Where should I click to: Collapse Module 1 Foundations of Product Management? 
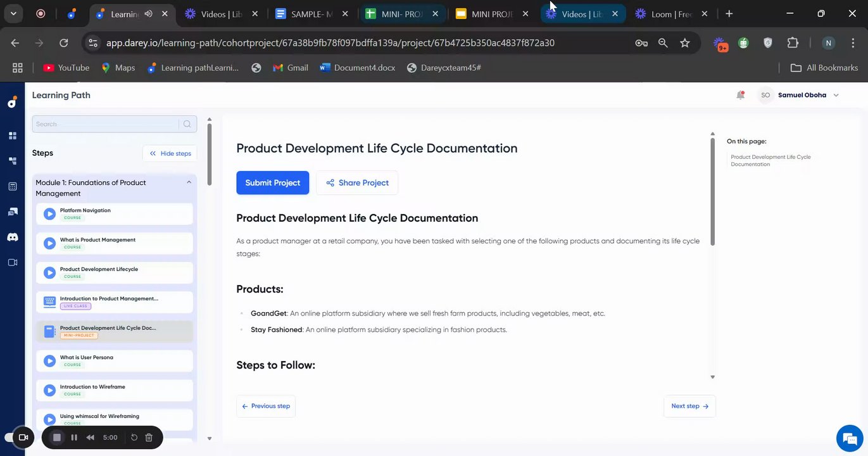click(x=189, y=182)
